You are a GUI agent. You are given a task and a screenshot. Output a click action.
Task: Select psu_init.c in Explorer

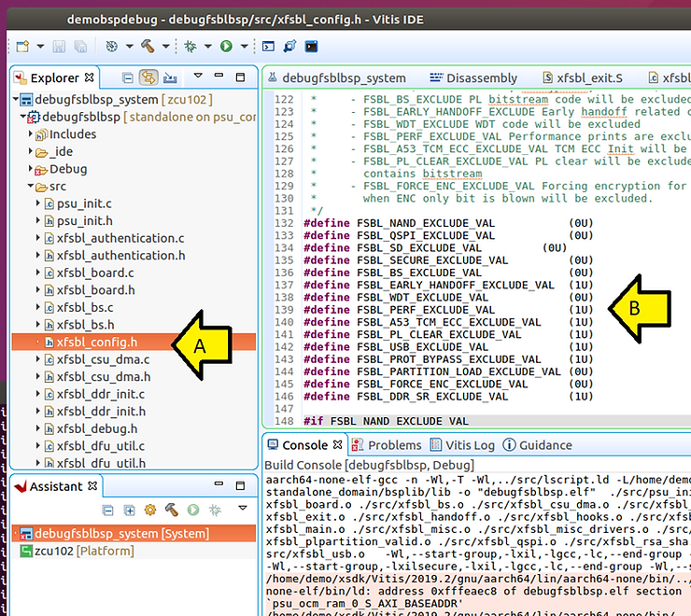(x=84, y=203)
